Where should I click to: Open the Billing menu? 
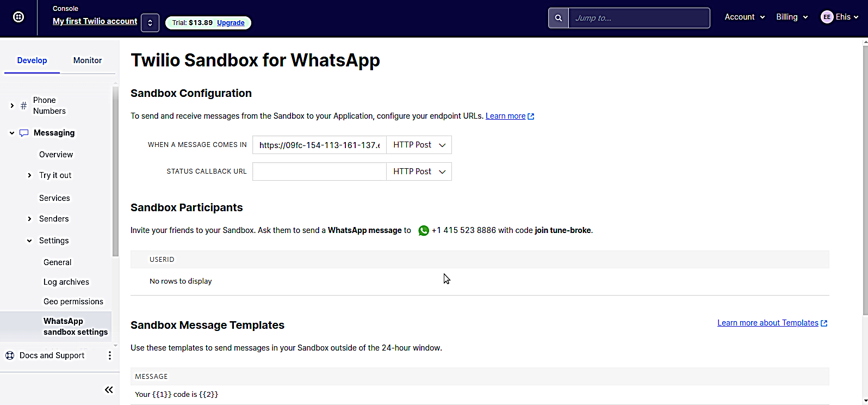792,17
